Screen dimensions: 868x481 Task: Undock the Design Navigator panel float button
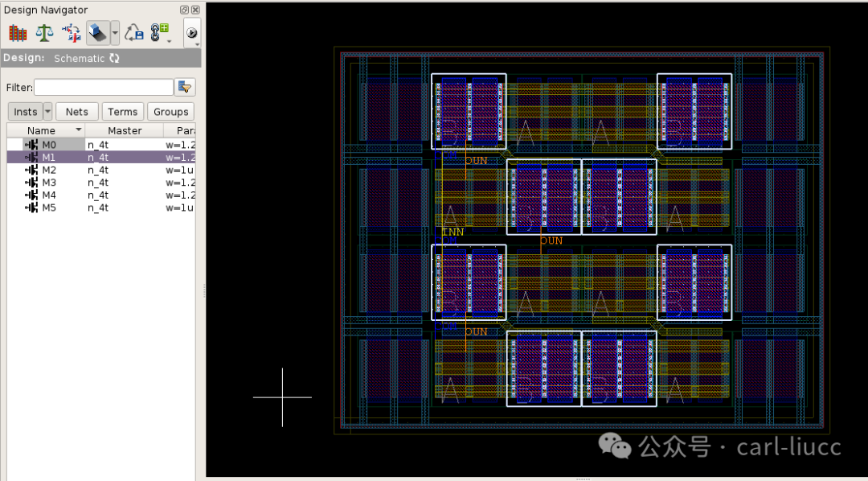click(185, 10)
